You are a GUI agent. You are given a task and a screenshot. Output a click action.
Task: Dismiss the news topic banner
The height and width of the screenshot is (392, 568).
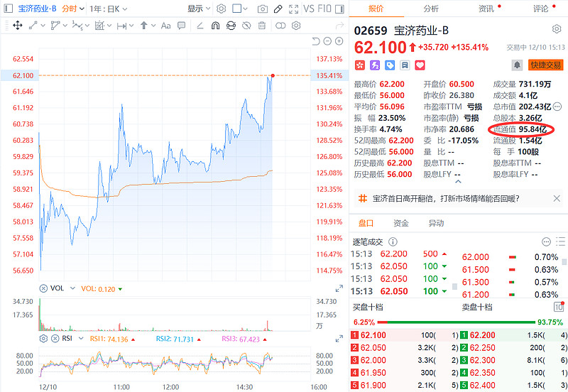pos(557,199)
